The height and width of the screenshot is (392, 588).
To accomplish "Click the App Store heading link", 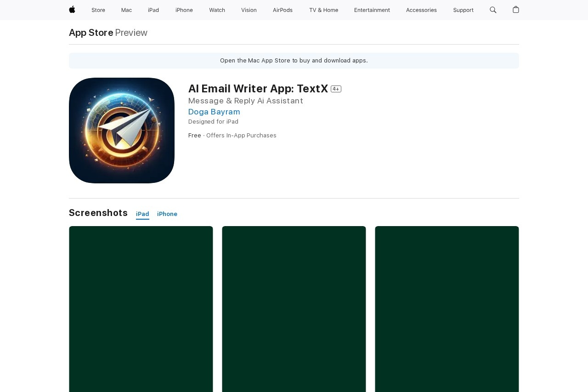I will [91, 33].
